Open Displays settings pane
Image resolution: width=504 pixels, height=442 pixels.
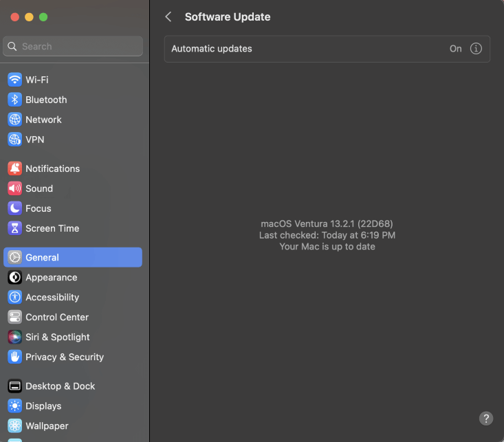coord(43,406)
